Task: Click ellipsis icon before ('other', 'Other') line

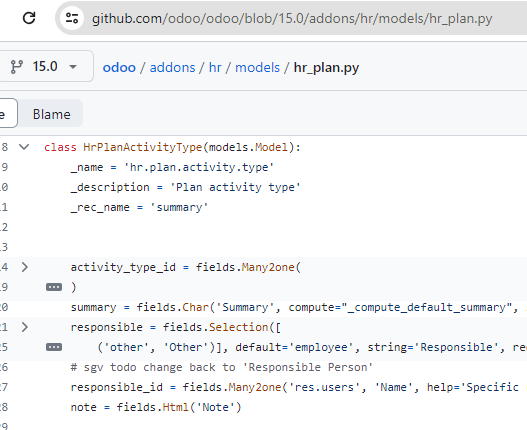Action: (54, 347)
